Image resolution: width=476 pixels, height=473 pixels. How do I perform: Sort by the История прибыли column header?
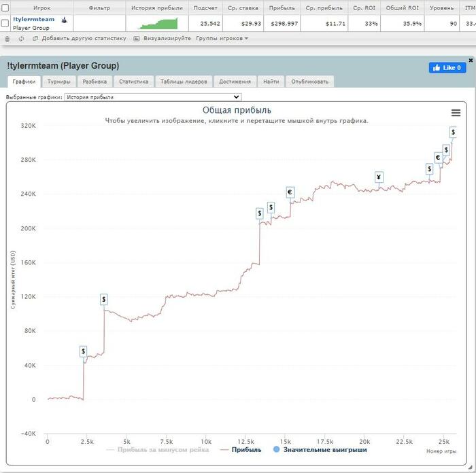click(x=157, y=8)
